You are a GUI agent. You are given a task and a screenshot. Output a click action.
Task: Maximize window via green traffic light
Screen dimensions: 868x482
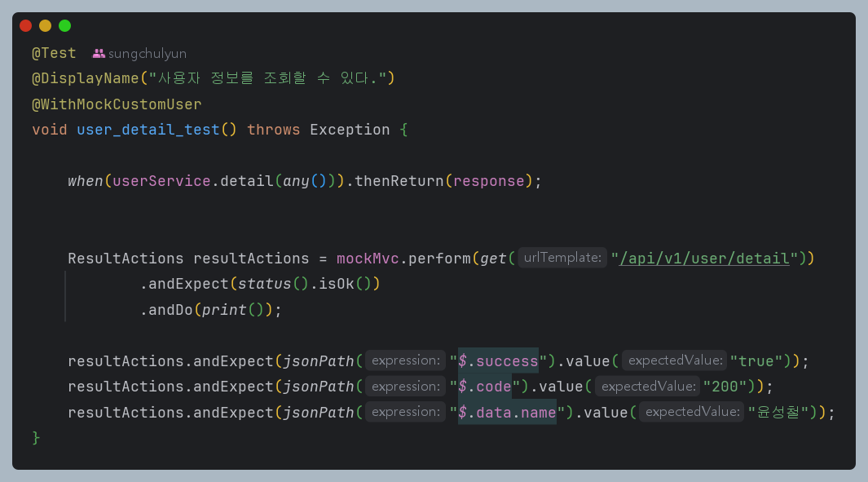(x=64, y=25)
